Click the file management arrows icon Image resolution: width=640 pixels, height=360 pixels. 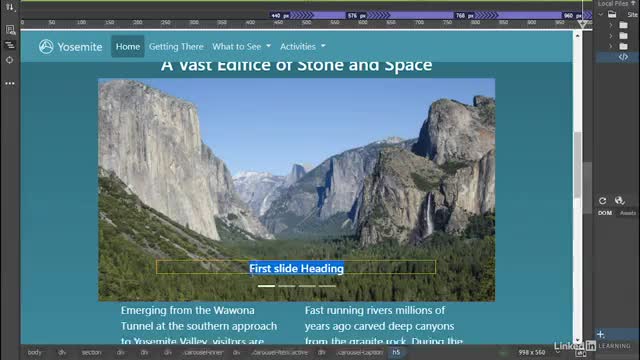pos(10,7)
